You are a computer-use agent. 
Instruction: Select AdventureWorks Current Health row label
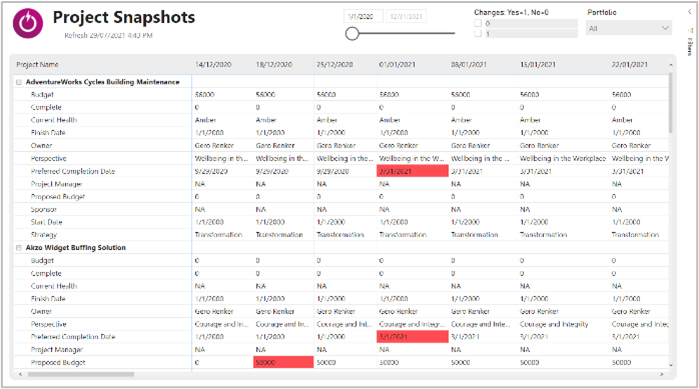(54, 120)
